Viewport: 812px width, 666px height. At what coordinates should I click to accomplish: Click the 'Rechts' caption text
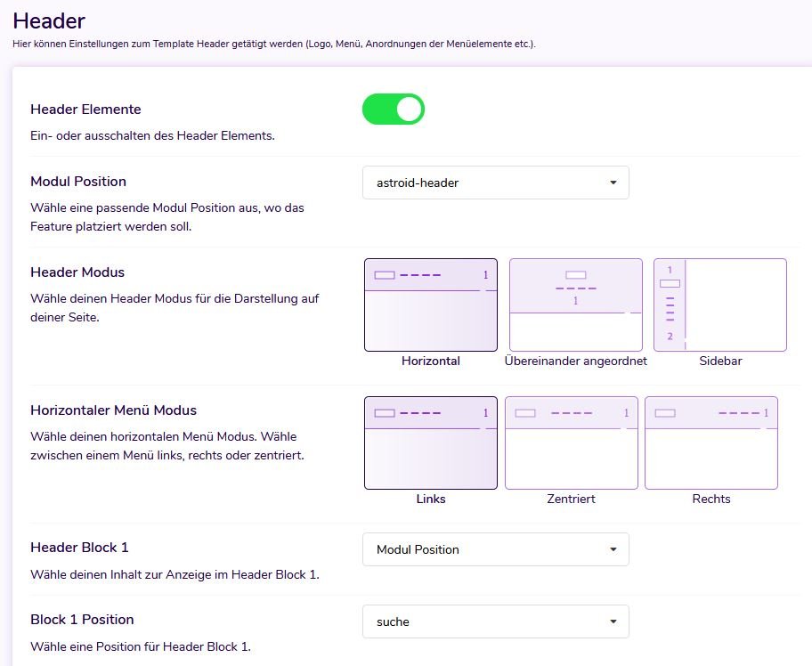point(710,499)
